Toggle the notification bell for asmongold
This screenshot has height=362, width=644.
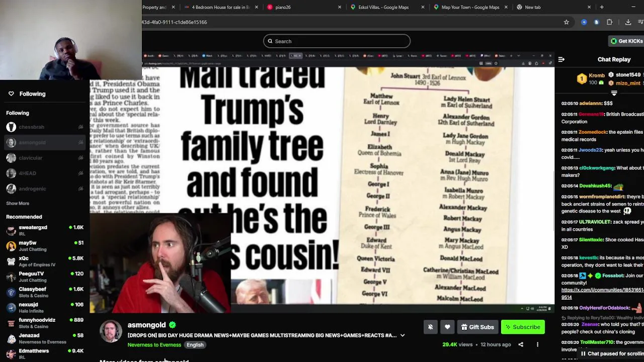(x=430, y=327)
